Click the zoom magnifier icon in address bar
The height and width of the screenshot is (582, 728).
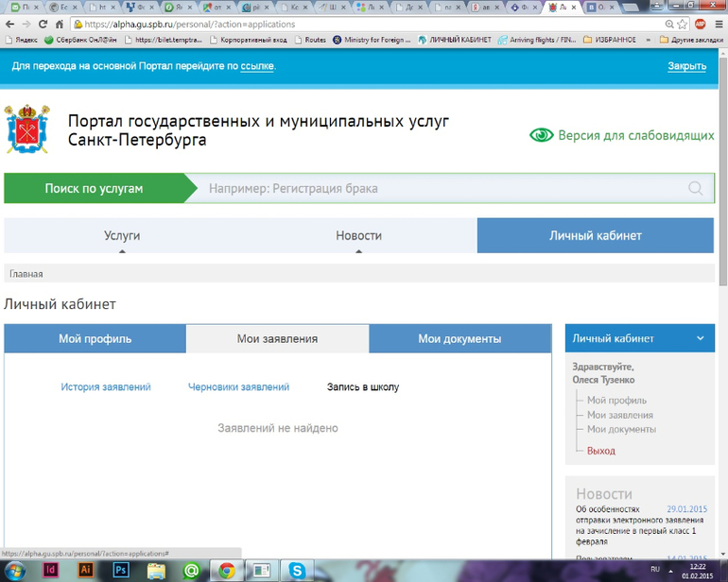pos(669,25)
